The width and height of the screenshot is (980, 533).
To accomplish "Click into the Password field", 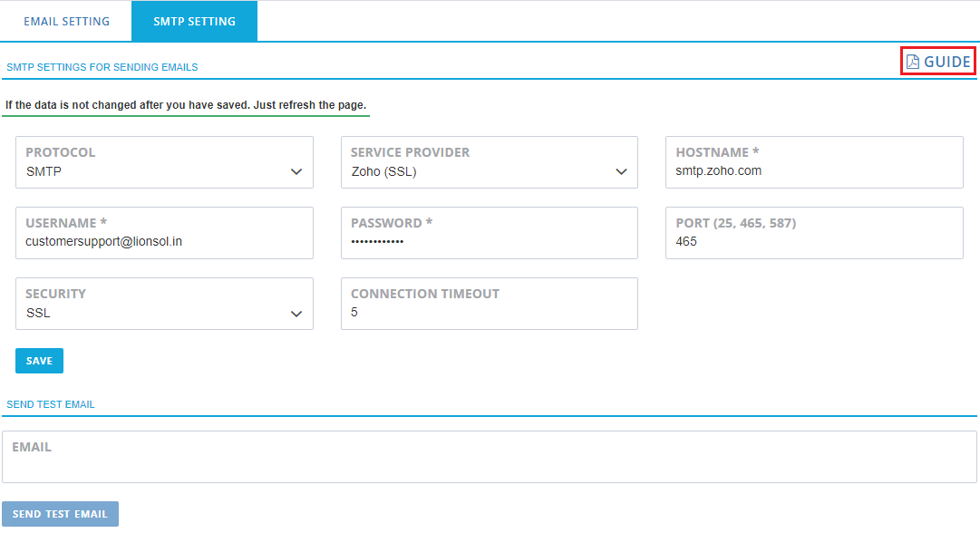I will (490, 233).
